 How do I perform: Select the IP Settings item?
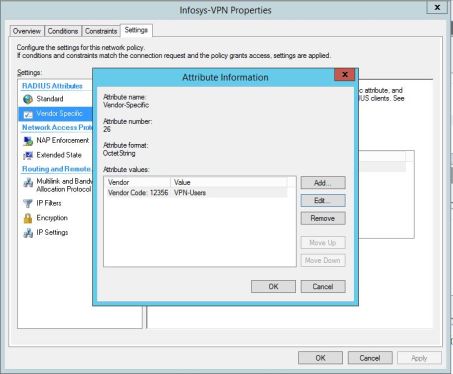coord(55,233)
